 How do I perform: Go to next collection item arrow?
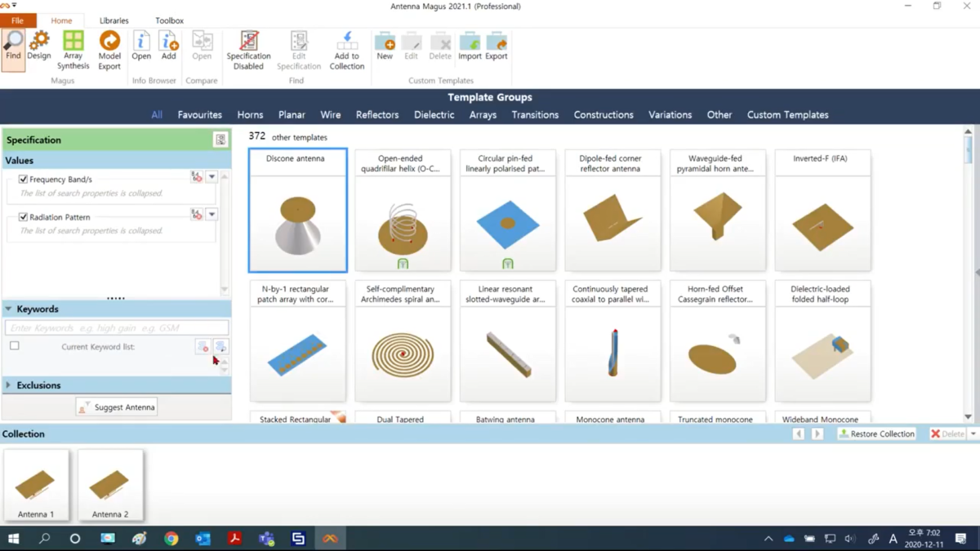click(817, 434)
